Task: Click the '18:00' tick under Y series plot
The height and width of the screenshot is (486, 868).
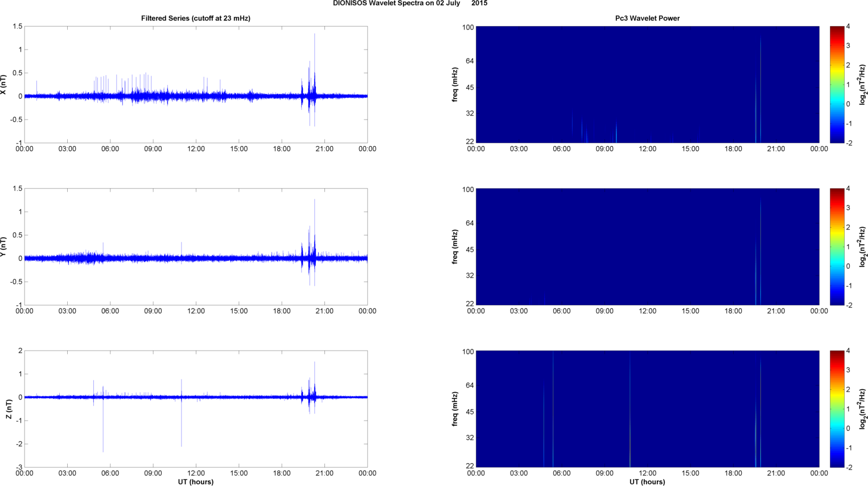Action: (282, 311)
